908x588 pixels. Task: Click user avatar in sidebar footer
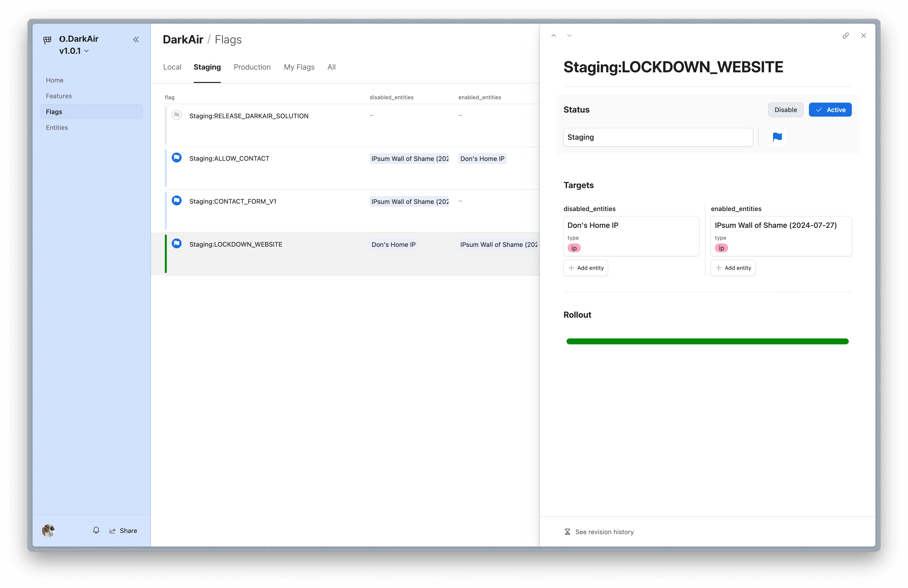(48, 530)
